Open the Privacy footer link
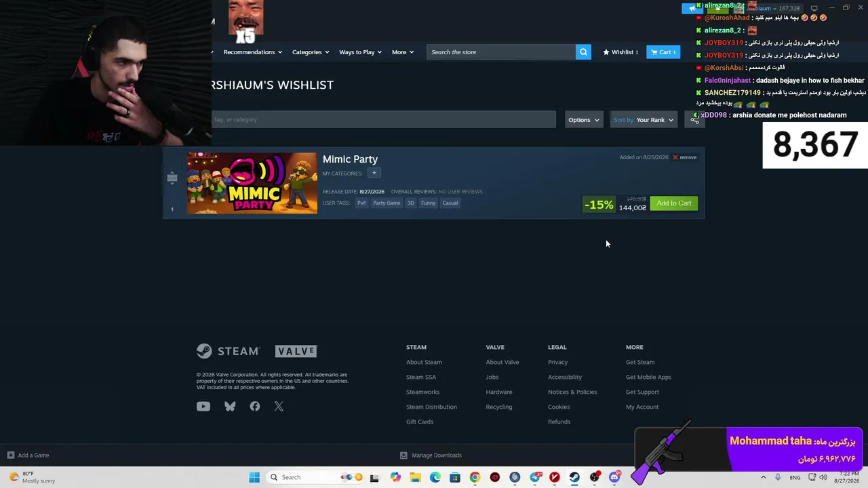 click(557, 362)
